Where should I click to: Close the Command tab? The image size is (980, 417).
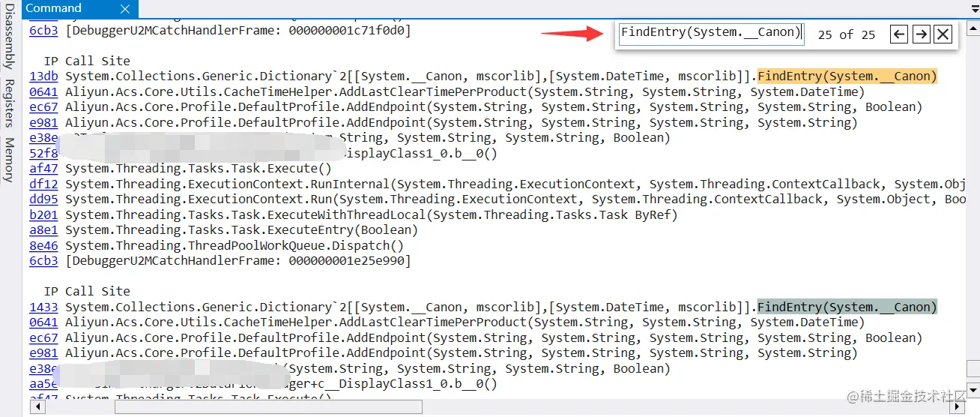click(125, 9)
